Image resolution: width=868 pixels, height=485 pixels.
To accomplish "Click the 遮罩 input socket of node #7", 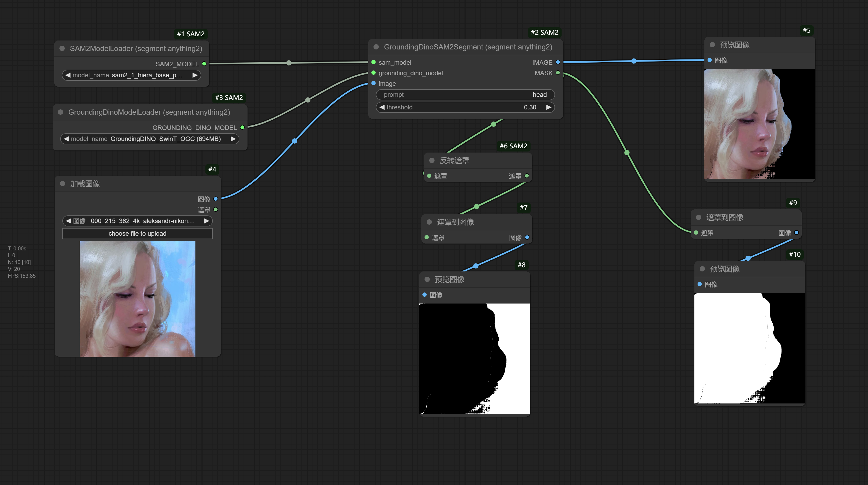I will tap(427, 238).
